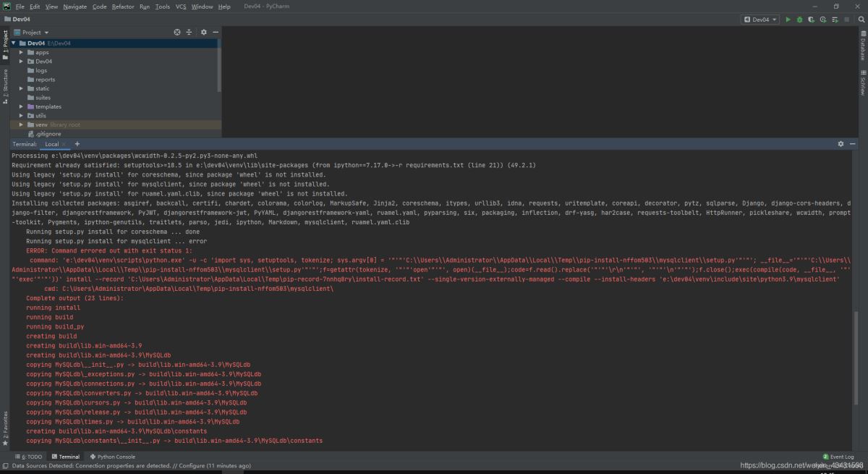Run Dev04 with coverage icon

click(812, 20)
